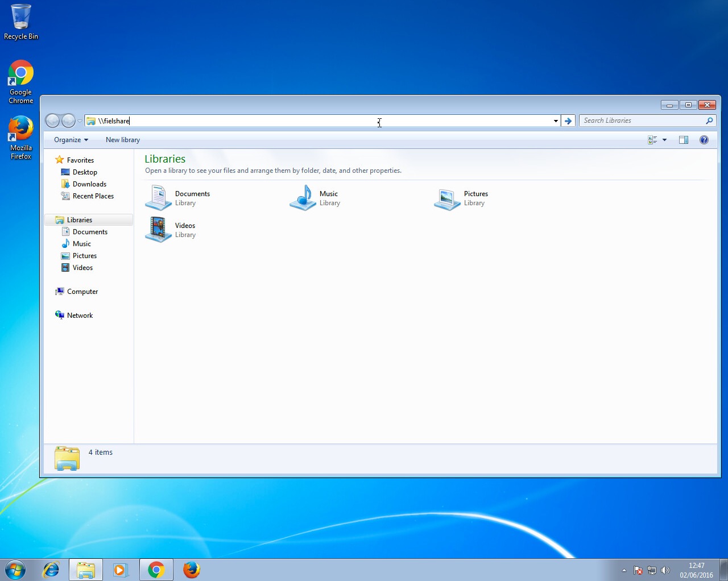Screen dimensions: 728x581
Task: Open the Organize menu
Action: click(x=71, y=140)
